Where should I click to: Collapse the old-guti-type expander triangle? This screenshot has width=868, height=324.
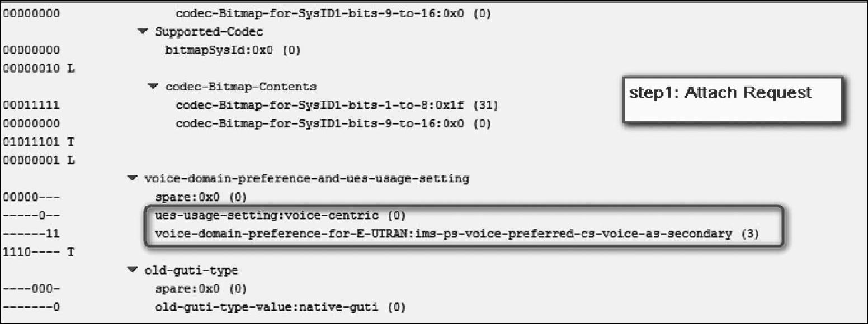[x=133, y=270]
